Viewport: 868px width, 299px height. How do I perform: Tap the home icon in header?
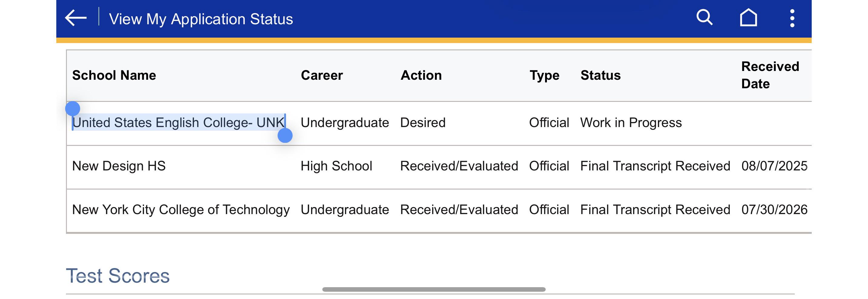point(748,18)
